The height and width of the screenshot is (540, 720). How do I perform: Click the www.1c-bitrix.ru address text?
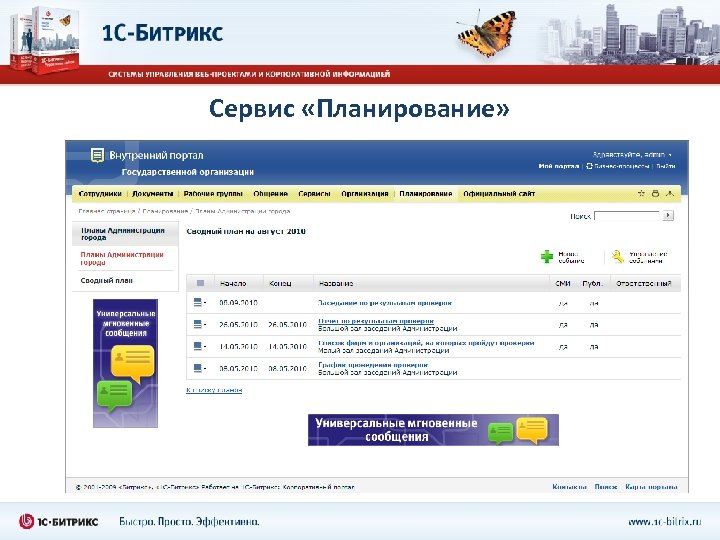[x=664, y=522]
